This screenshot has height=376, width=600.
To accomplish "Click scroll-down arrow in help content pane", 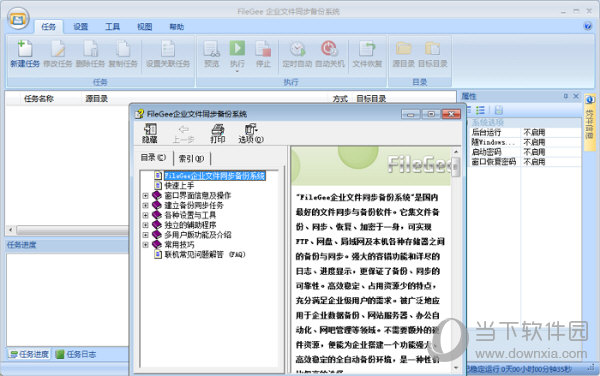I will pyautogui.click(x=456, y=368).
